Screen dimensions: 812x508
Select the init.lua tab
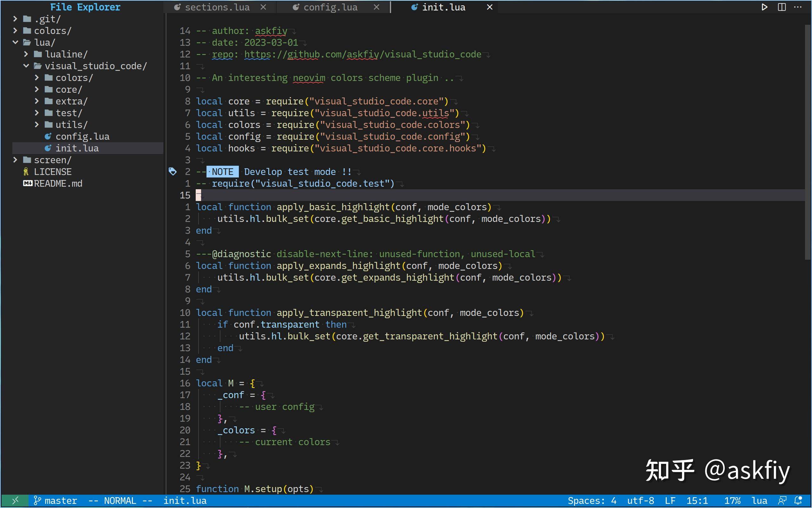pyautogui.click(x=443, y=7)
